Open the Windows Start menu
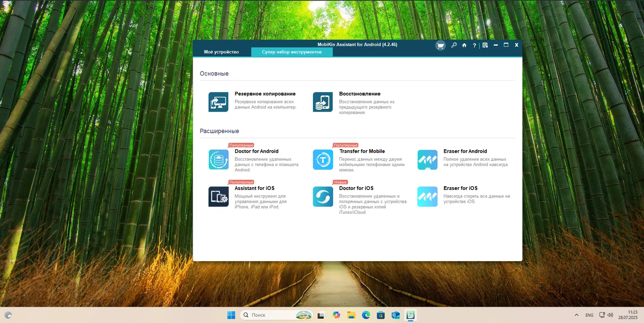 (x=231, y=315)
